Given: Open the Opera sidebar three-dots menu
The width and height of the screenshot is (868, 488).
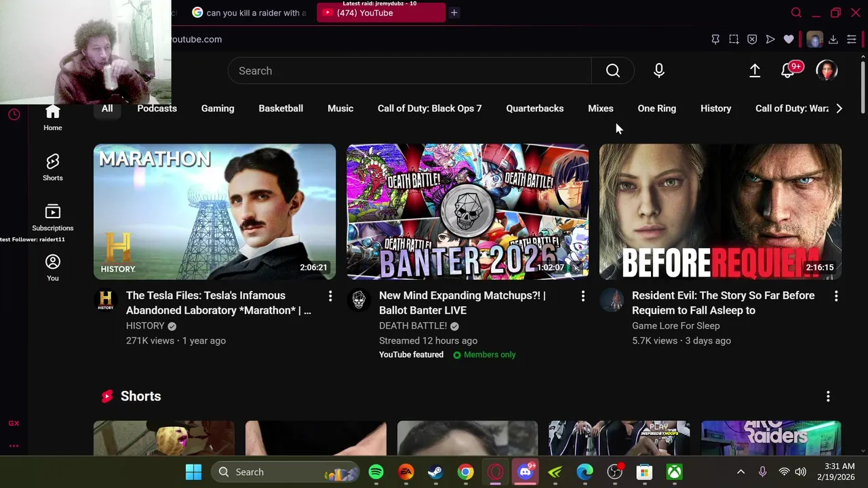Looking at the screenshot, I should pyautogui.click(x=14, y=446).
